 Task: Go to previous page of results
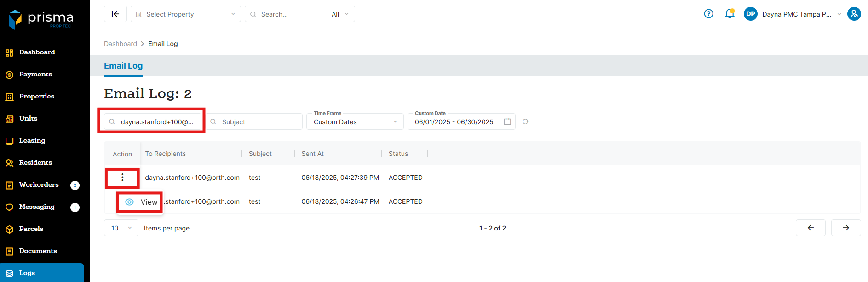pos(811,228)
